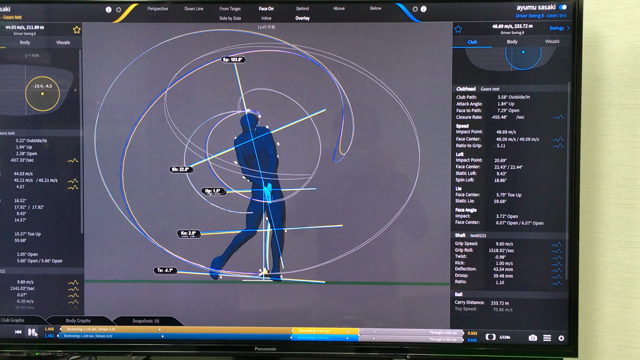Image resolution: width=640 pixels, height=360 pixels.
Task: Show blue Closure Rate graph icon
Action: (558, 117)
